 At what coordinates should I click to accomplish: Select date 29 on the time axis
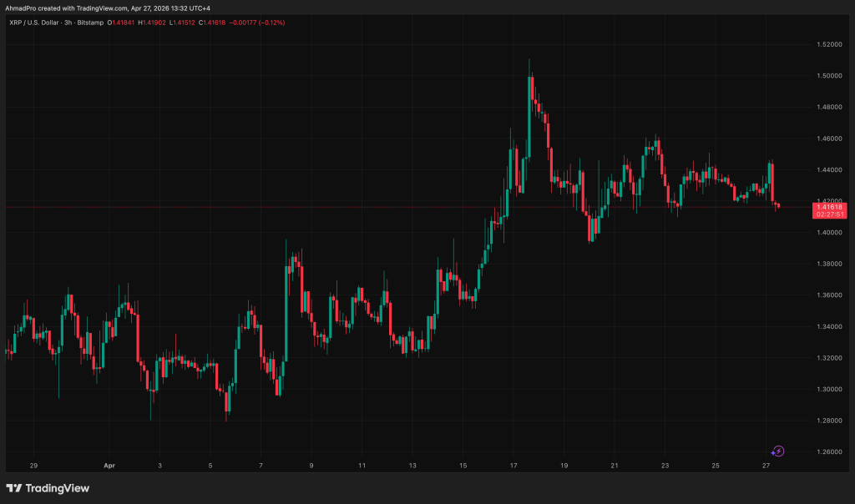33,465
